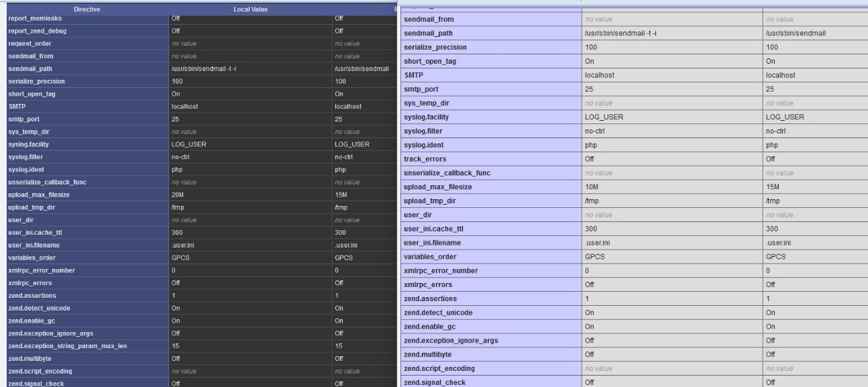Click zend.multibyte in the light table

tap(429, 354)
